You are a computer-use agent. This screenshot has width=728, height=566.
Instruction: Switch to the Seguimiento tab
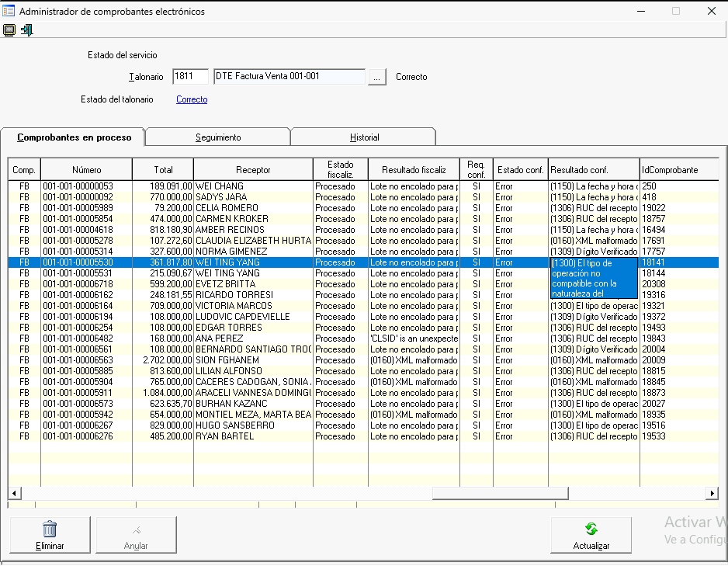coord(217,137)
